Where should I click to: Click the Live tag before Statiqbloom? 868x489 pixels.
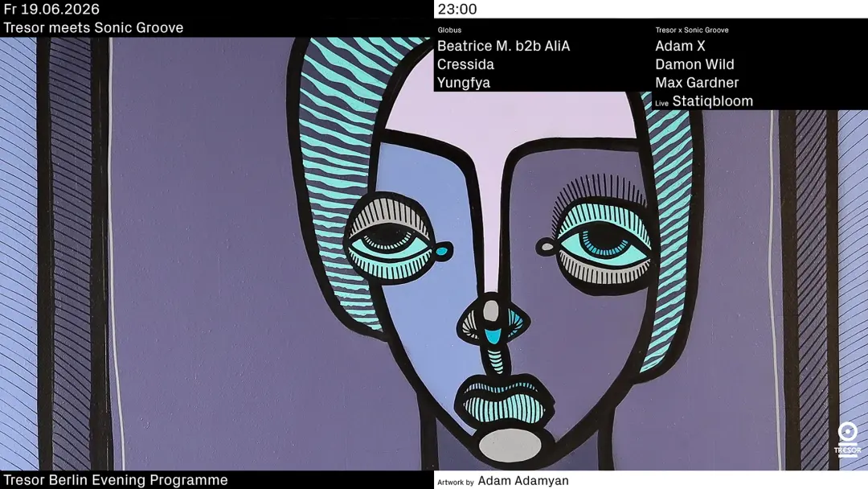[661, 104]
